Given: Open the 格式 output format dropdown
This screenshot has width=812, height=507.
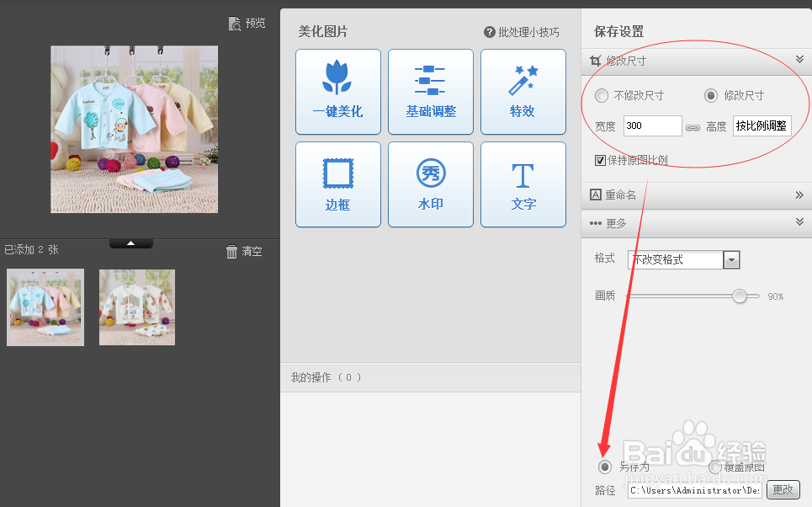Looking at the screenshot, I should tap(730, 259).
